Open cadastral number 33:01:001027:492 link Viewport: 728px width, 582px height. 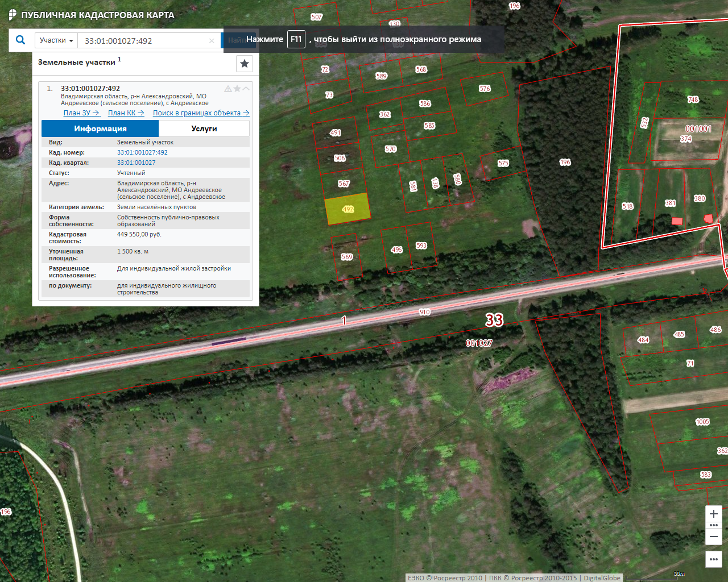click(x=142, y=152)
